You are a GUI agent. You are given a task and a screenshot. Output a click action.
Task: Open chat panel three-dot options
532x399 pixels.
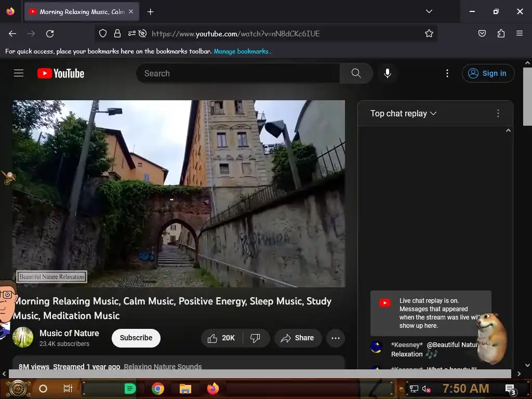click(x=498, y=113)
